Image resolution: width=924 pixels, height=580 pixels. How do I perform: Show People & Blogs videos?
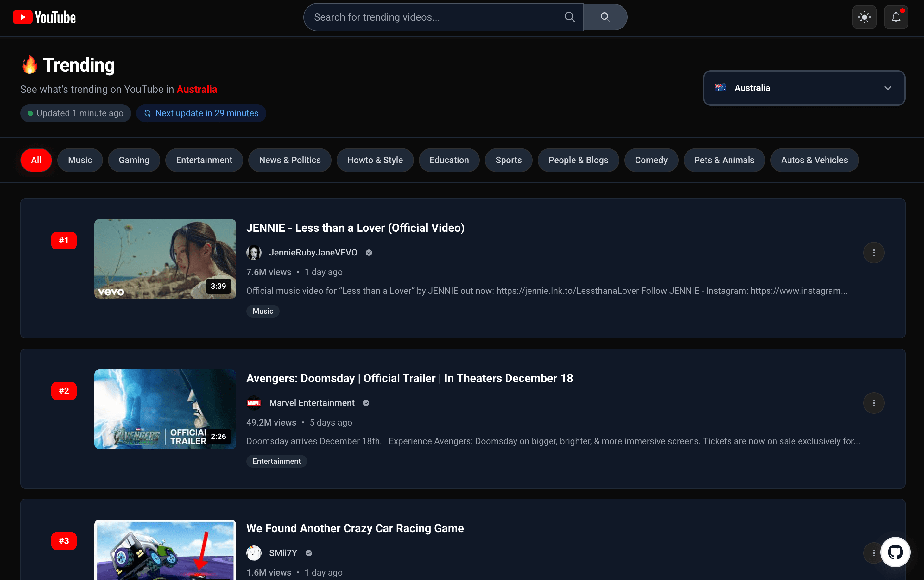click(579, 160)
